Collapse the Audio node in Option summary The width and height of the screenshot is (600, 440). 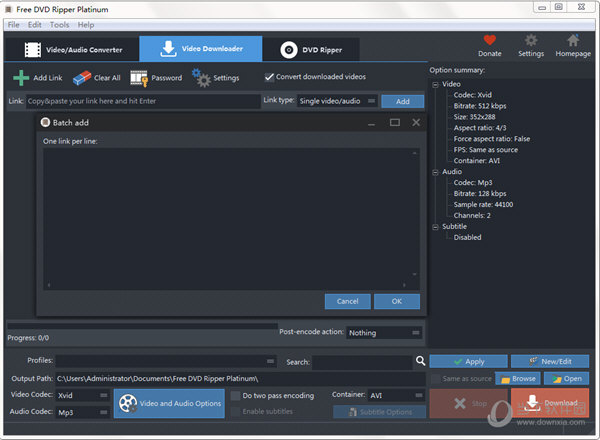click(435, 173)
